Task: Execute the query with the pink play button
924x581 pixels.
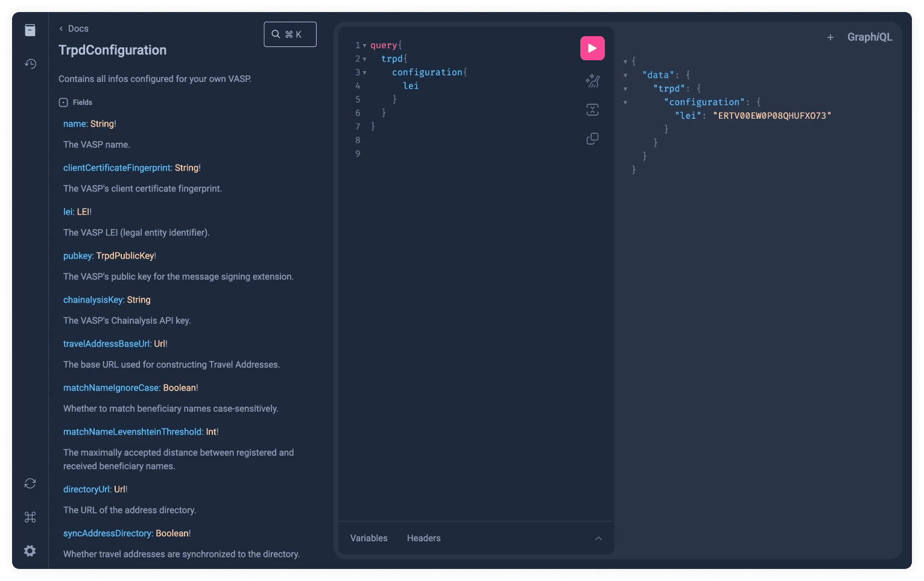Action: (592, 48)
